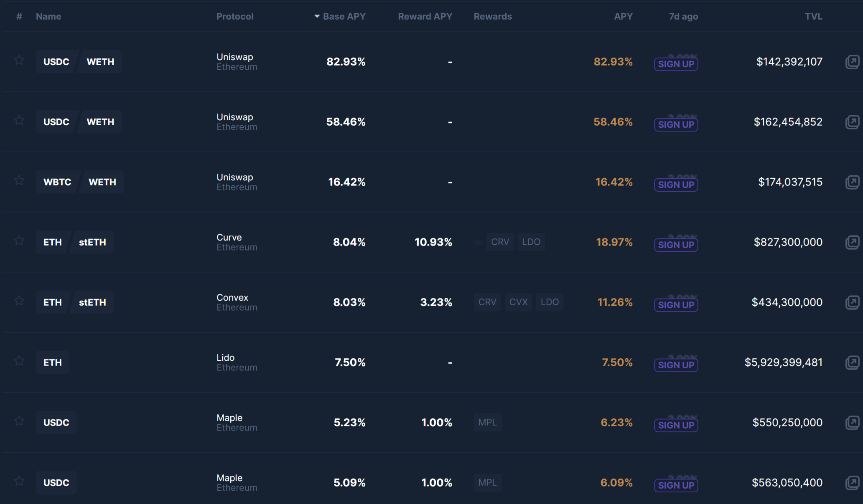Click SIGN UP in Lido row
The height and width of the screenshot is (504, 863).
point(676,365)
